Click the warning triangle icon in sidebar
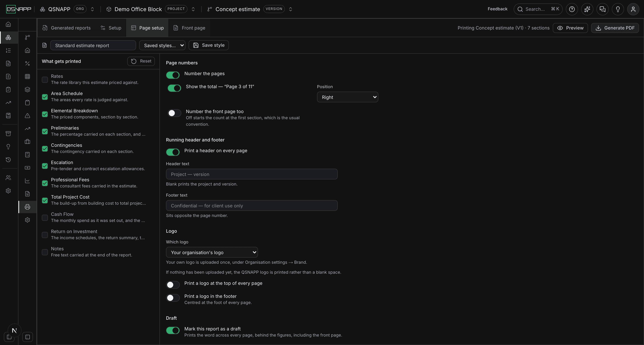This screenshot has height=345, width=644. [x=27, y=116]
